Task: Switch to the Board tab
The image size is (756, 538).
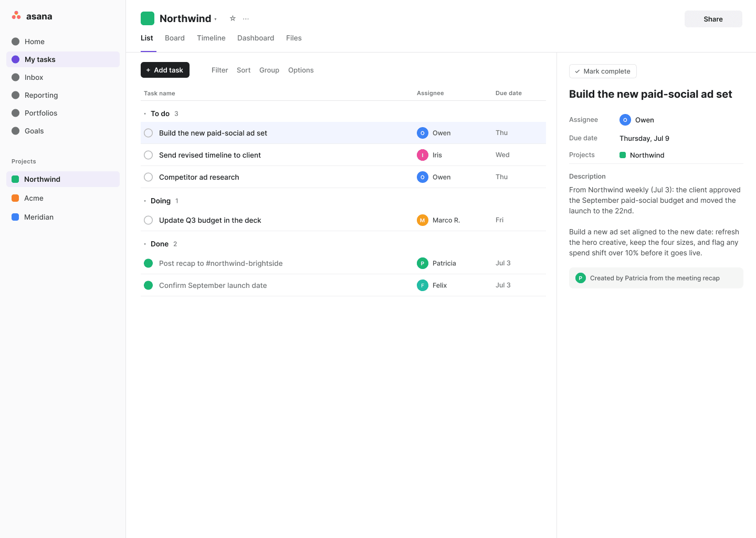Action: [x=175, y=38]
